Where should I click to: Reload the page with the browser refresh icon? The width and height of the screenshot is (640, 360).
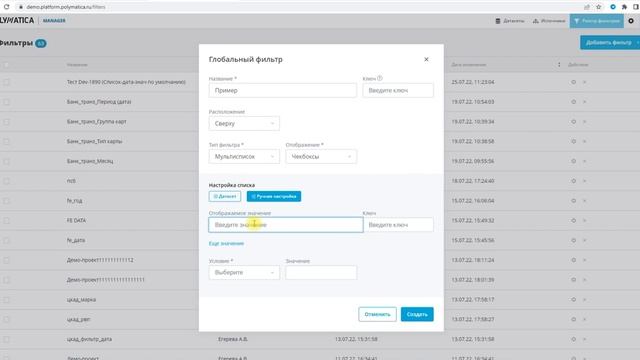[x=7, y=7]
